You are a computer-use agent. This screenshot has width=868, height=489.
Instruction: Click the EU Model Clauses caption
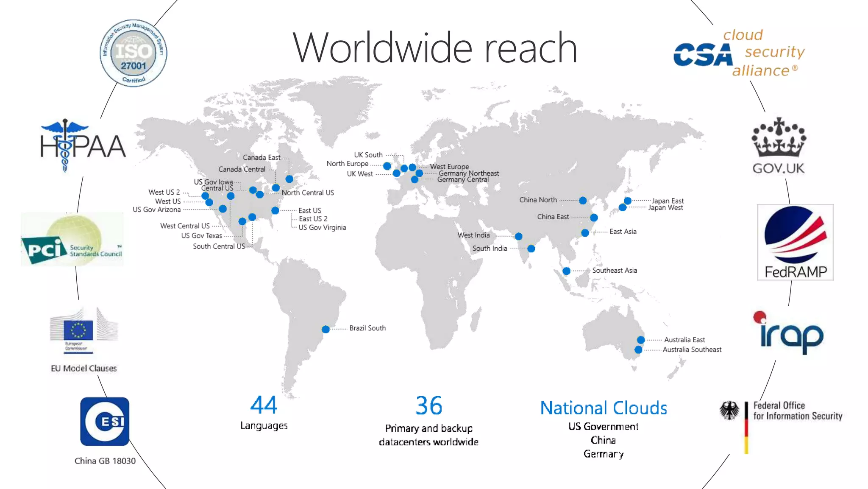pos(83,369)
